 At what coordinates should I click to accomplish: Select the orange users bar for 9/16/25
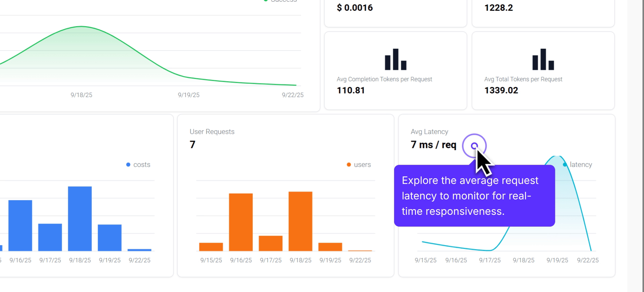click(x=241, y=222)
